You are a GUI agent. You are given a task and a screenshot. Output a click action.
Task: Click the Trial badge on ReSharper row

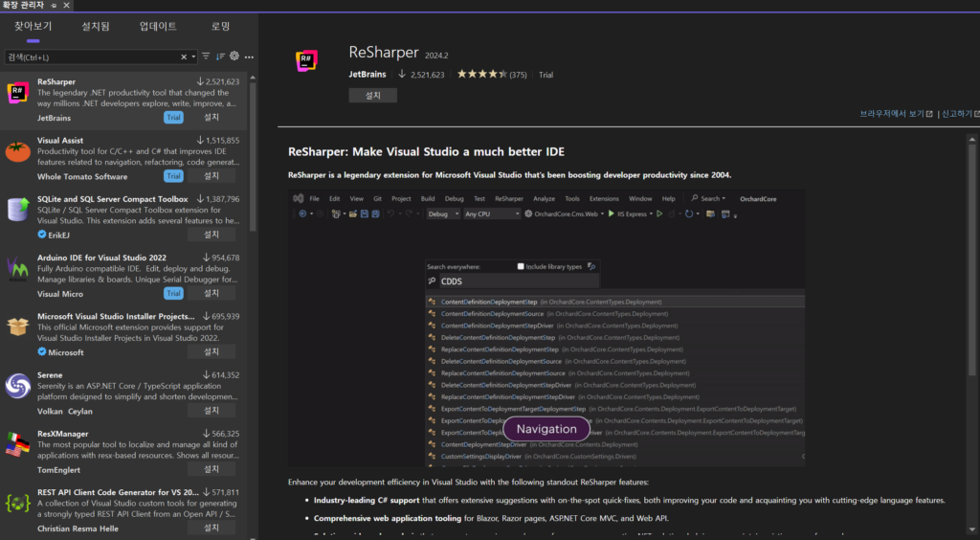point(174,118)
